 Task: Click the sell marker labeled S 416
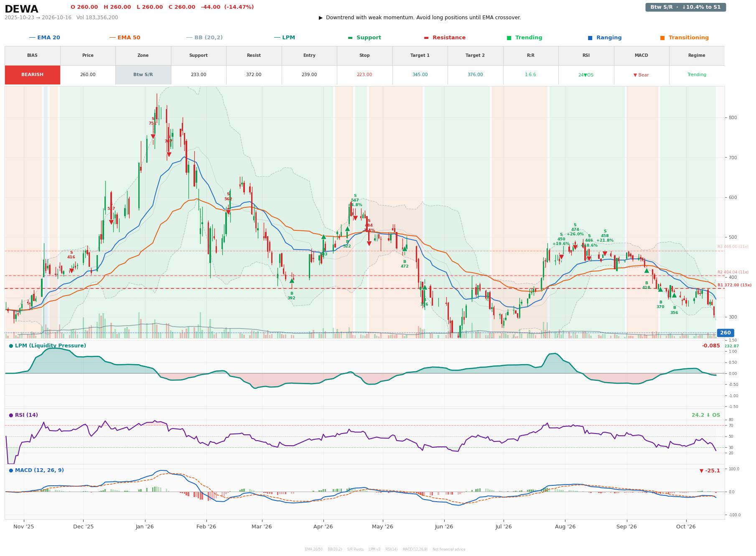[71, 270]
